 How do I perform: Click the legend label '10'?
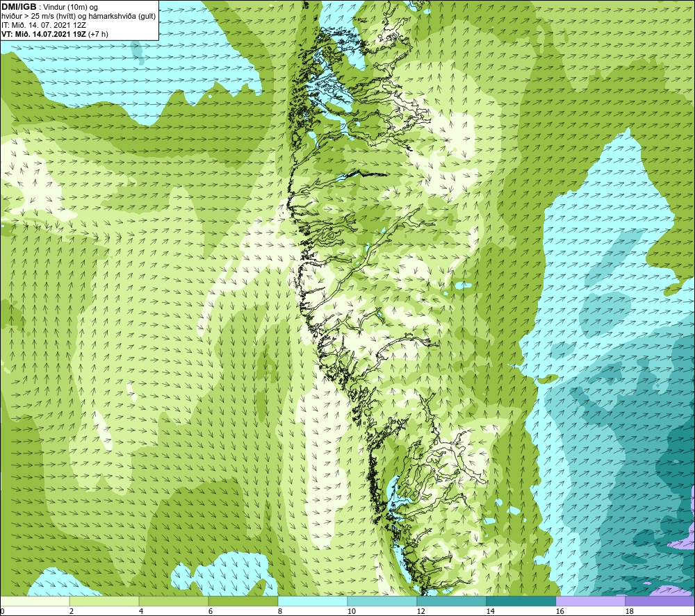pos(352,611)
